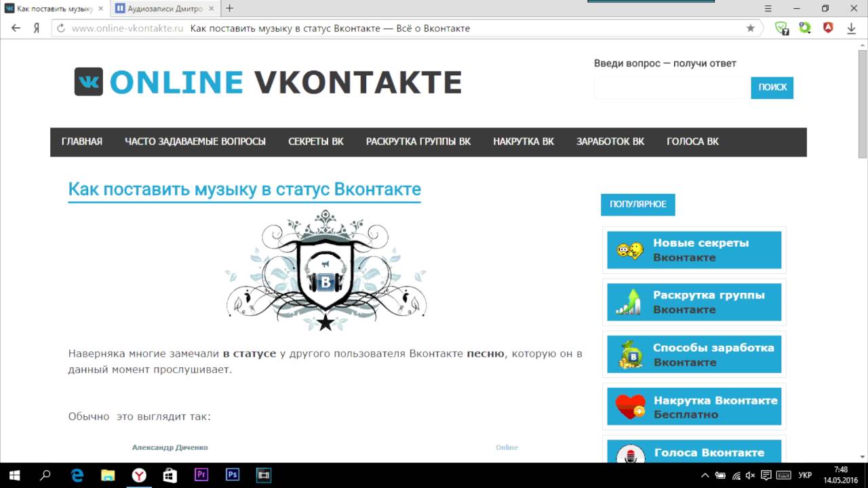Click the VK headphones crest image
This screenshot has width=868, height=488.
tap(326, 270)
